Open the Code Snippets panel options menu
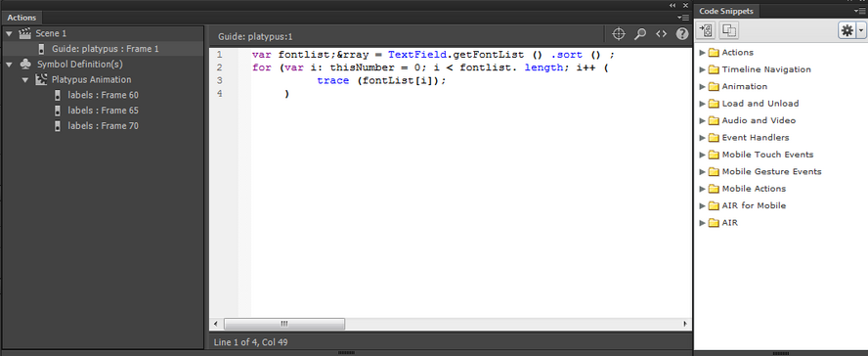868x356 pixels. tap(860, 11)
